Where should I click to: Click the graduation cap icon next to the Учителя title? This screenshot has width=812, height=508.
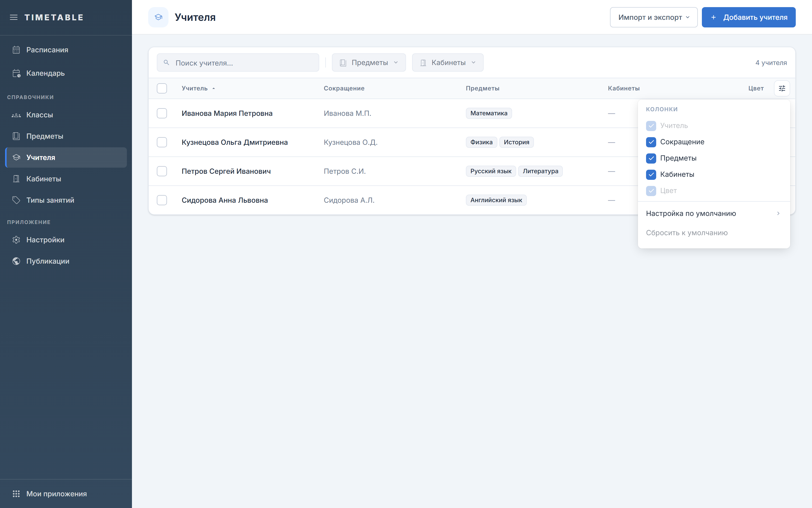158,17
